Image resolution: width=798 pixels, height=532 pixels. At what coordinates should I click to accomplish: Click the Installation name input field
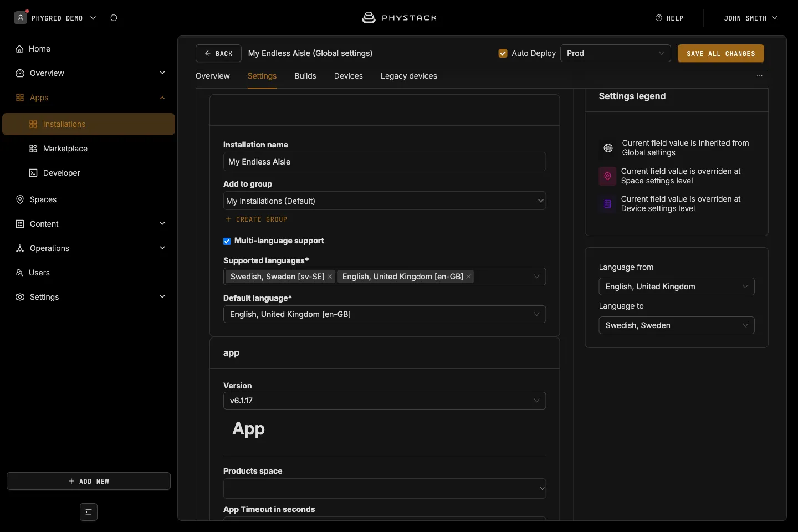point(385,162)
